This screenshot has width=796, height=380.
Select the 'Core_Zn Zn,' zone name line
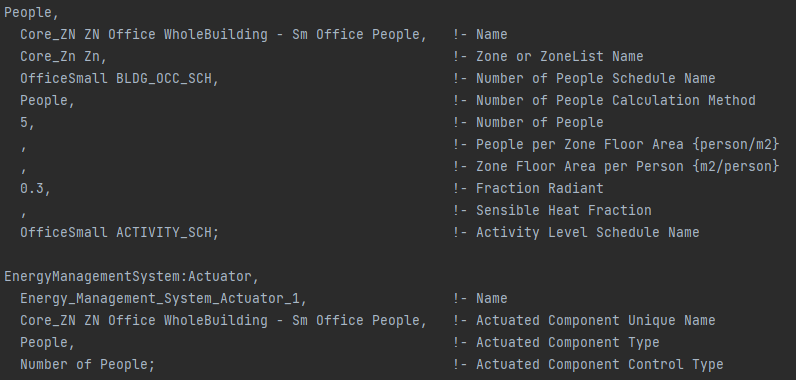[x=63, y=56]
